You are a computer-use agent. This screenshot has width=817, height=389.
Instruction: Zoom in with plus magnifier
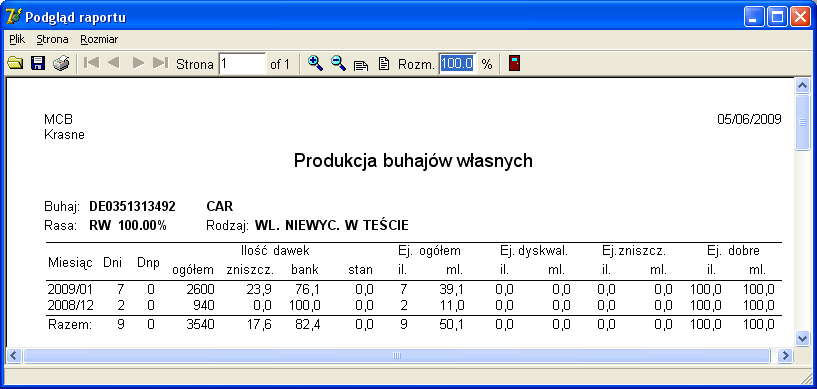(315, 64)
